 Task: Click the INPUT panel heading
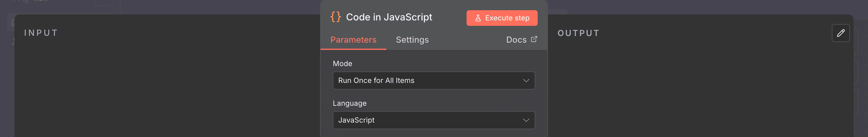click(x=41, y=33)
